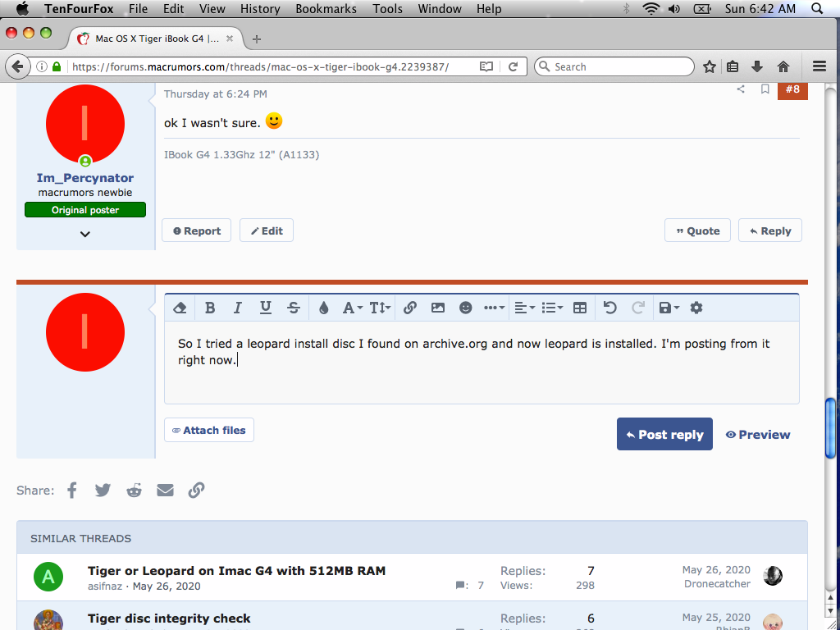The width and height of the screenshot is (840, 630).
Task: Go to browser home page
Action: tap(783, 66)
